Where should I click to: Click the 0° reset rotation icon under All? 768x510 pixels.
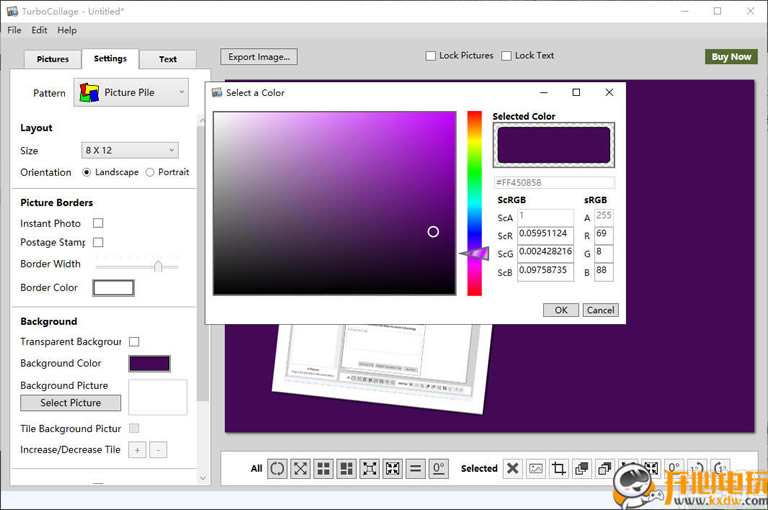[x=439, y=468]
